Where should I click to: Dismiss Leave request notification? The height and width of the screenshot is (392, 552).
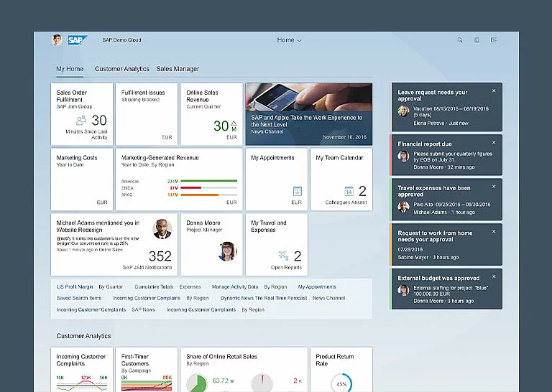[494, 90]
